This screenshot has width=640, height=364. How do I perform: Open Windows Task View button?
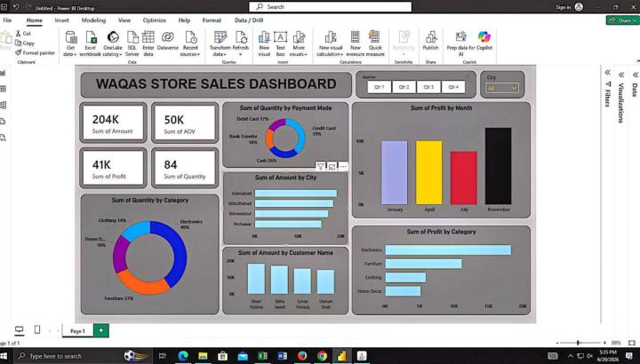(163, 356)
